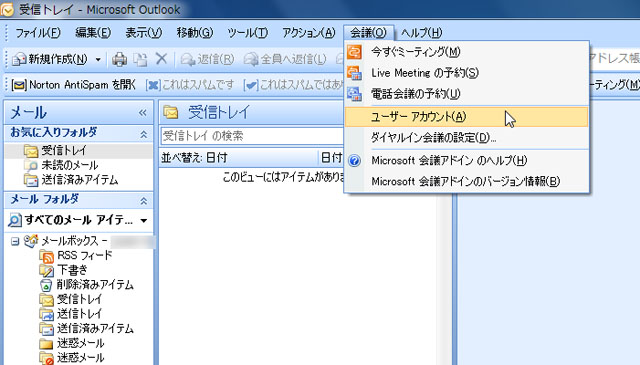
Task: Click the 受信トレイ の検索 search field
Action: coord(252,136)
